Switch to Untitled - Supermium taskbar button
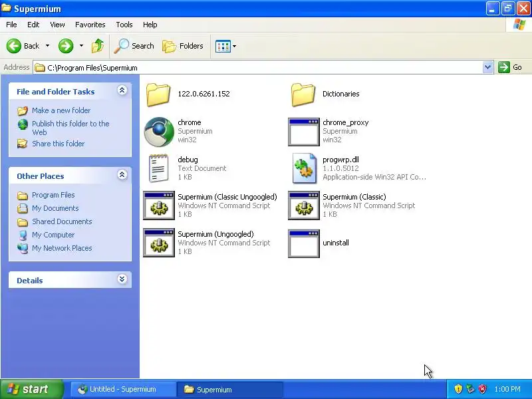The image size is (532, 399). (x=123, y=389)
